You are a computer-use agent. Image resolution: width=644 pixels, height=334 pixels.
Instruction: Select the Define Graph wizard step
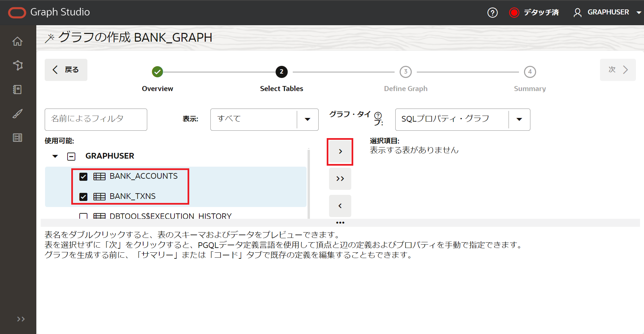coord(405,72)
